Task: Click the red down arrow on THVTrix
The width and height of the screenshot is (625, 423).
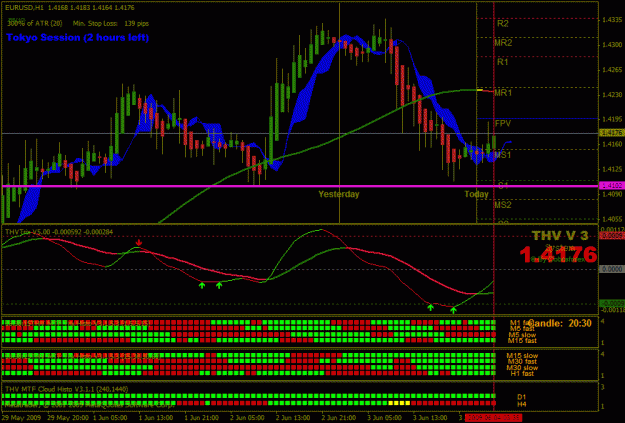Action: coord(139,242)
